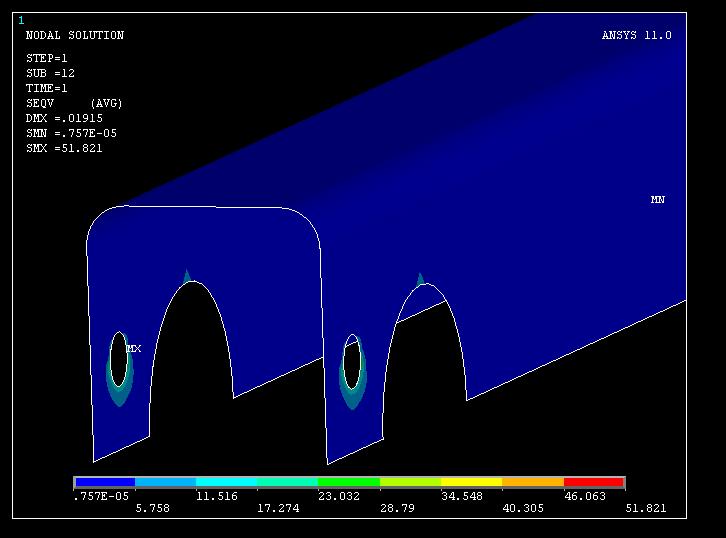This screenshot has height=538, width=726.
Task: Click the legend value 46.063
Action: coord(585,496)
